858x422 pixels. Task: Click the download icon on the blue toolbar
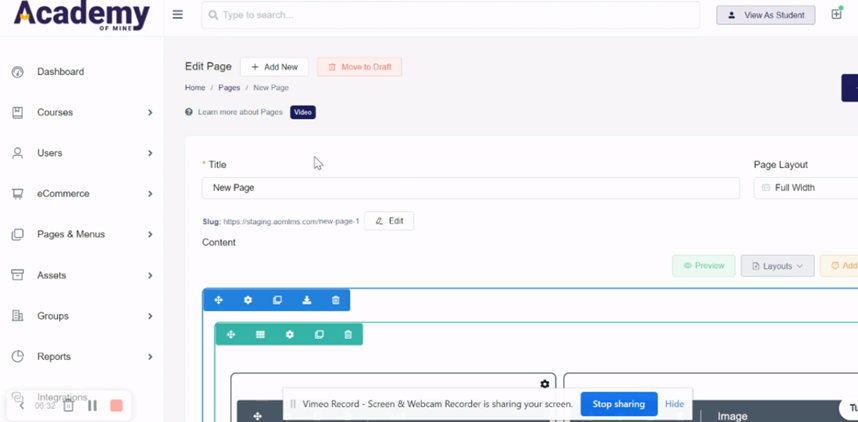(307, 300)
